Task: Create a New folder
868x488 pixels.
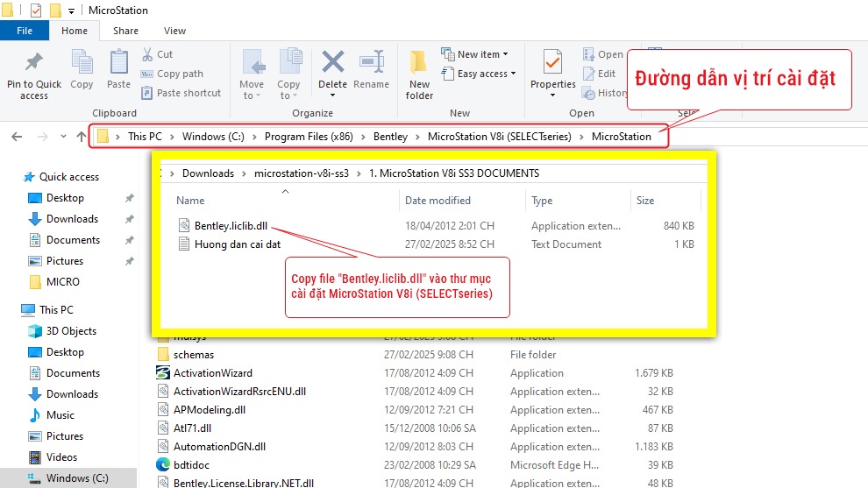Action: [419, 74]
